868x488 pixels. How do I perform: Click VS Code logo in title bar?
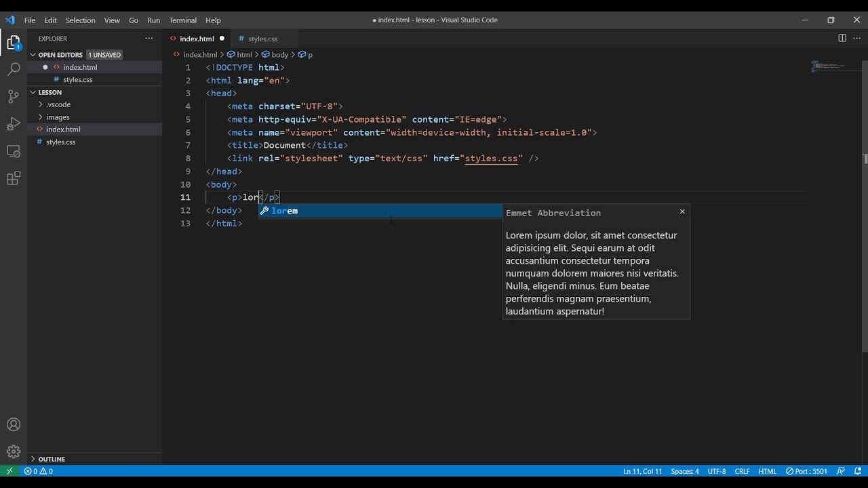[9, 20]
